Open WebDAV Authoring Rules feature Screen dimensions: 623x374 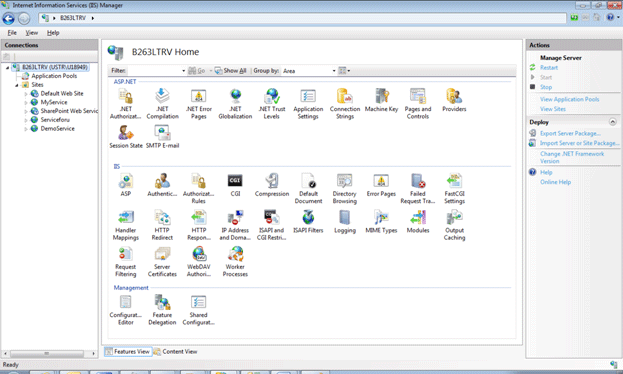point(199,262)
